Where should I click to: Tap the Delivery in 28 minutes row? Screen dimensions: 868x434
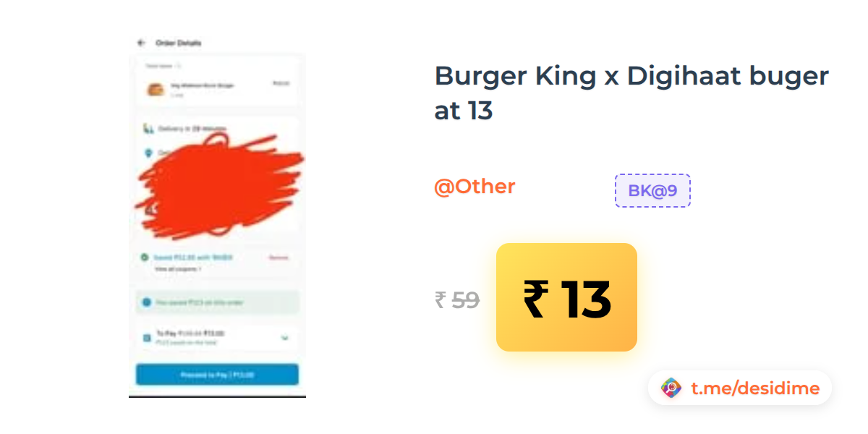click(217, 129)
